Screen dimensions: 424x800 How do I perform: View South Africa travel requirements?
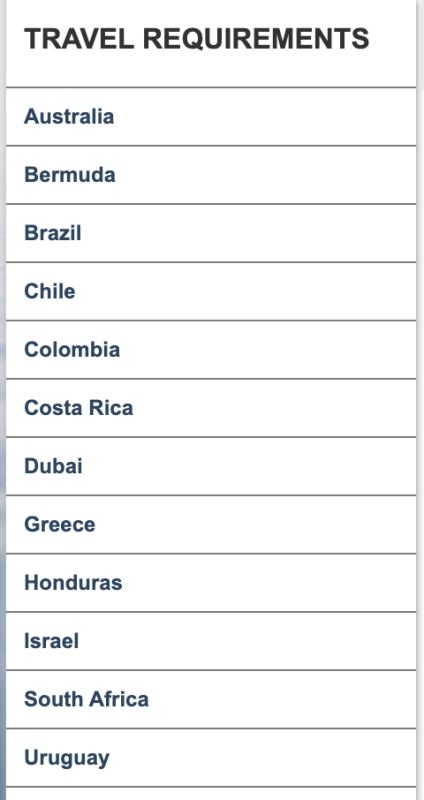click(x=86, y=698)
